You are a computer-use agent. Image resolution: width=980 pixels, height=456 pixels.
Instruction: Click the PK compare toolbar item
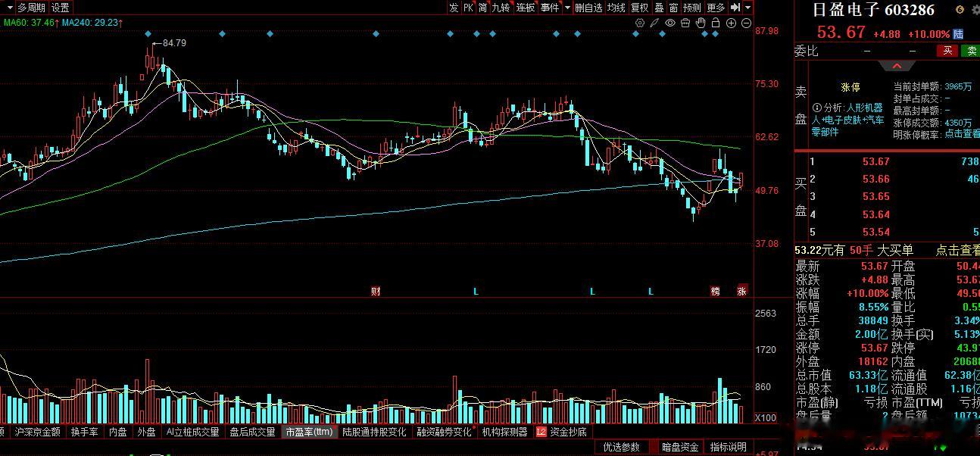469,7
